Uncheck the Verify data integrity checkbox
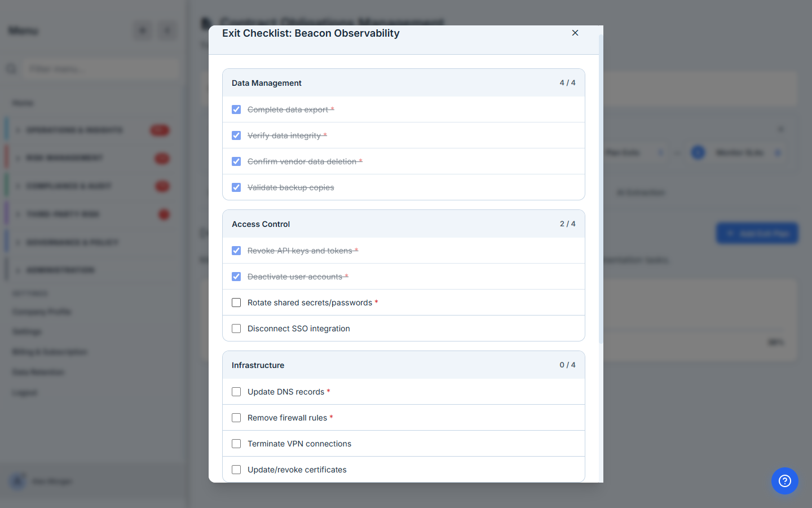This screenshot has height=508, width=812. (x=236, y=135)
